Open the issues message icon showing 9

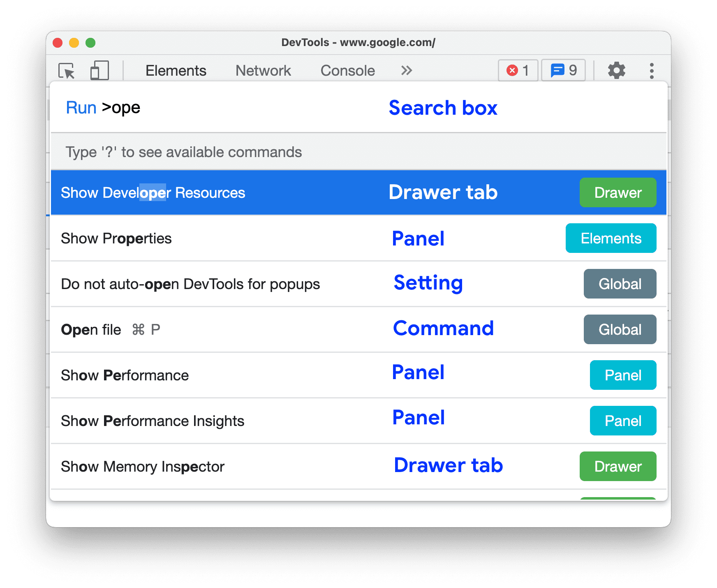(x=563, y=70)
